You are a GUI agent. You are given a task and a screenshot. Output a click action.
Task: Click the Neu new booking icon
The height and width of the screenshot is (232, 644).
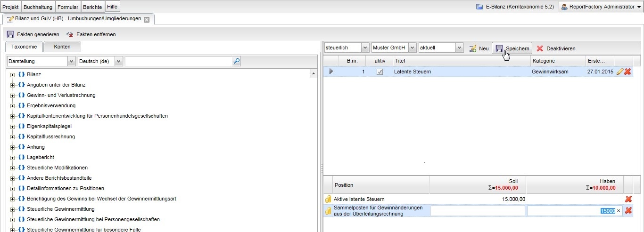point(472,48)
